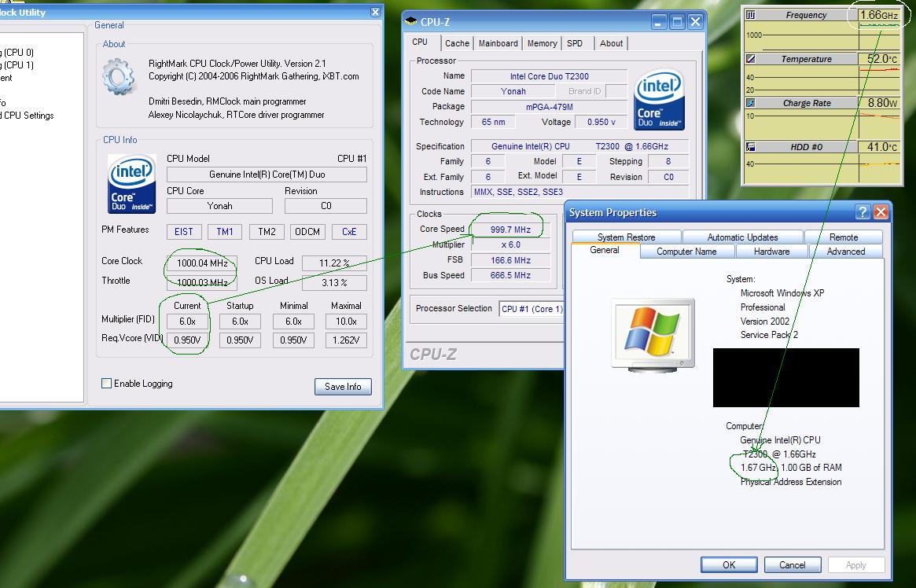
Task: Click the CPU Core value Yonah in RightMark
Action: [219, 206]
